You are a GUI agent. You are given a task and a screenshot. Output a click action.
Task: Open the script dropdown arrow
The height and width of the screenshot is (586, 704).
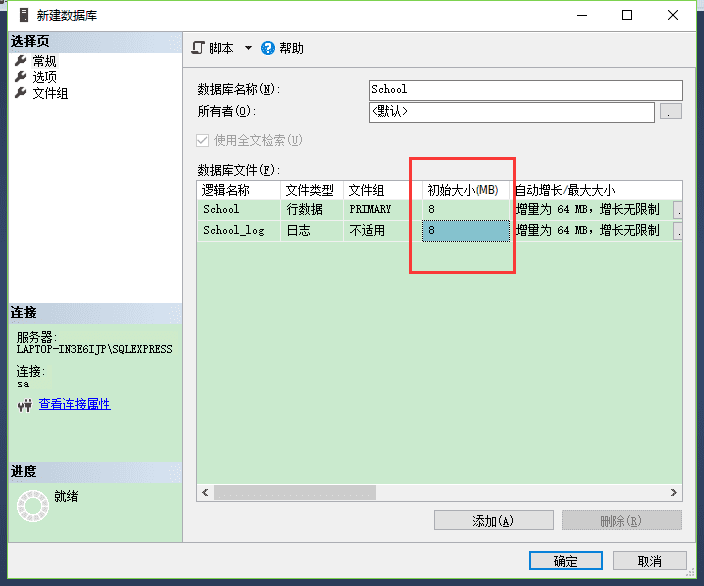pyautogui.click(x=248, y=48)
